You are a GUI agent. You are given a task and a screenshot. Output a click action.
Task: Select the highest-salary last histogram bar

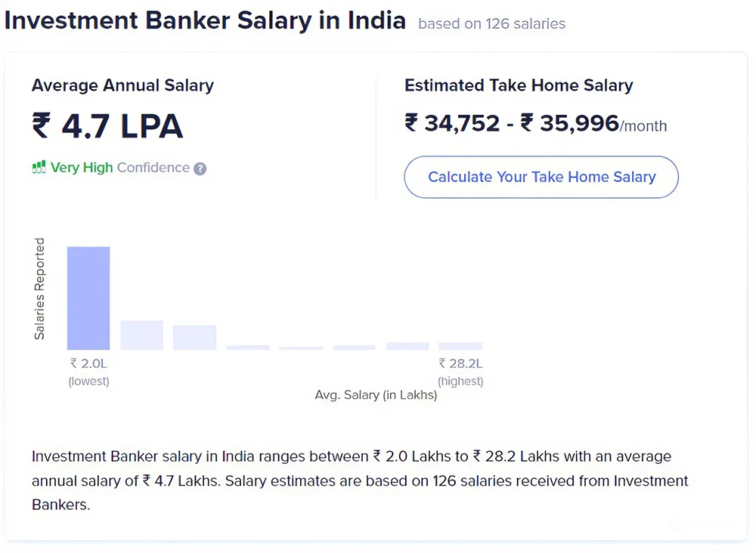click(x=460, y=346)
